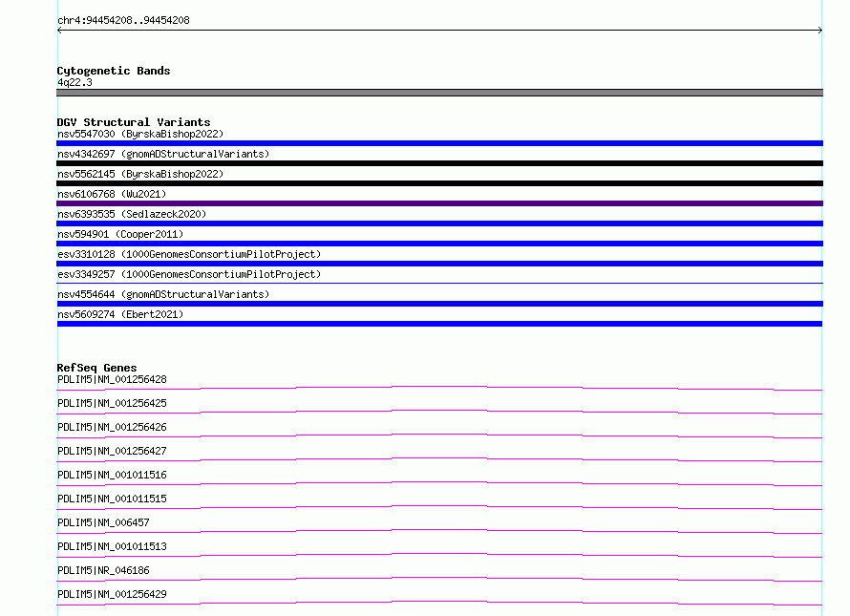Open variant nsv4342697 (gnomADStructuralVariants) label
Screen dimensions: 850x616
tap(163, 154)
